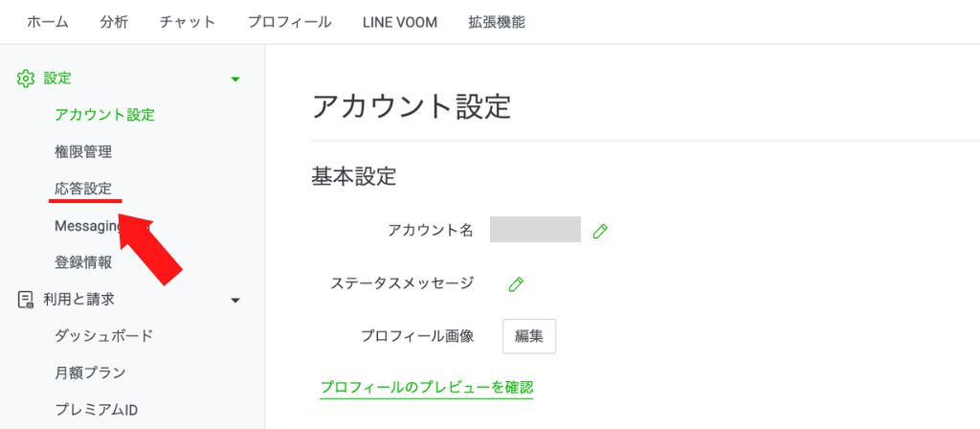Click 編集 button for profile image

click(x=529, y=336)
